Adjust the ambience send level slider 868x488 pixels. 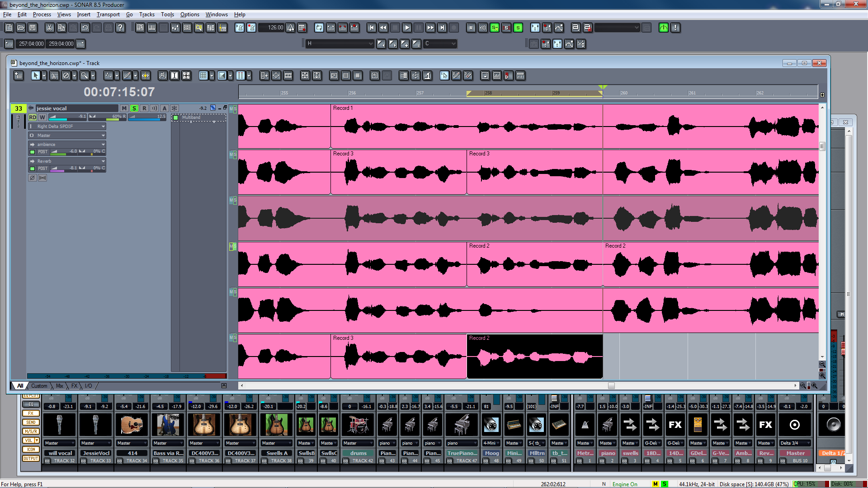pos(64,152)
